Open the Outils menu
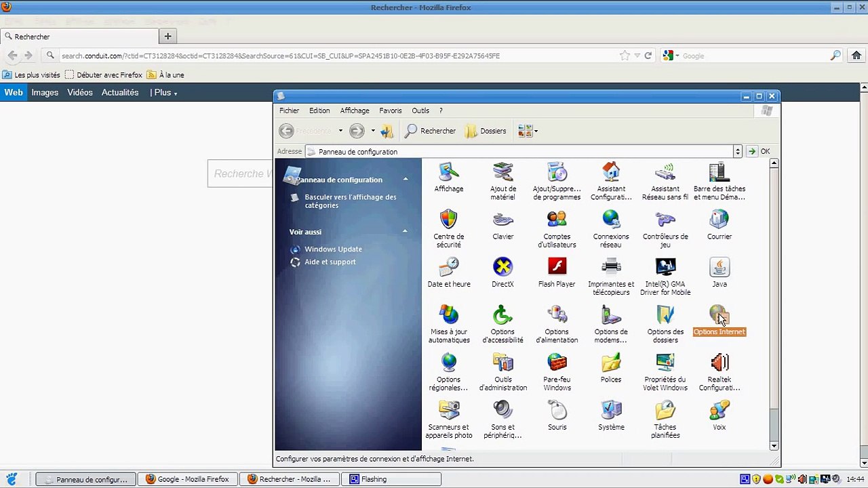 (x=420, y=110)
